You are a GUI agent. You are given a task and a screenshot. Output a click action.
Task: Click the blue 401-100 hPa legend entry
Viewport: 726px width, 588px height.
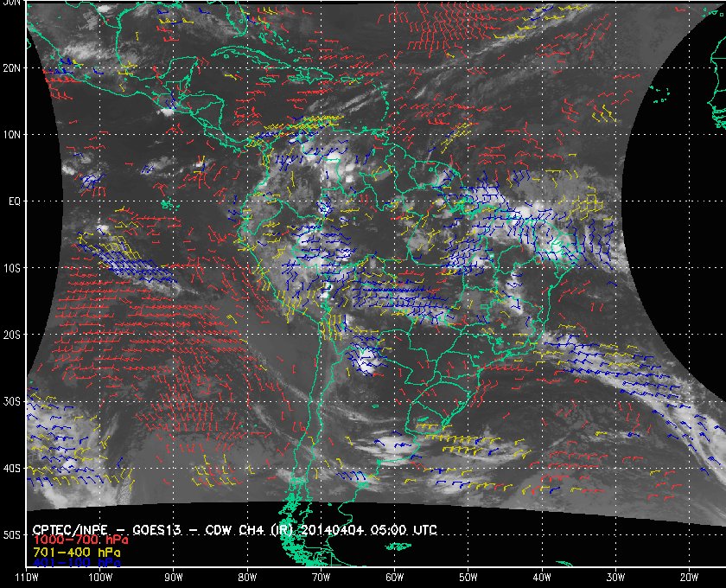(x=77, y=563)
